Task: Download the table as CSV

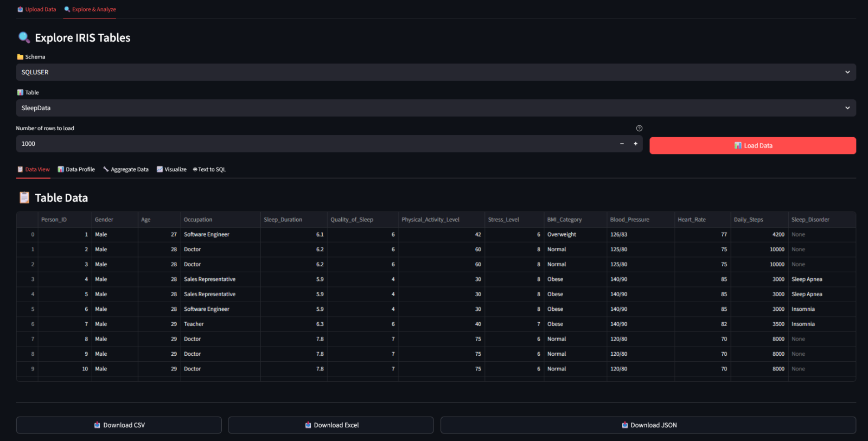Action: tap(119, 425)
